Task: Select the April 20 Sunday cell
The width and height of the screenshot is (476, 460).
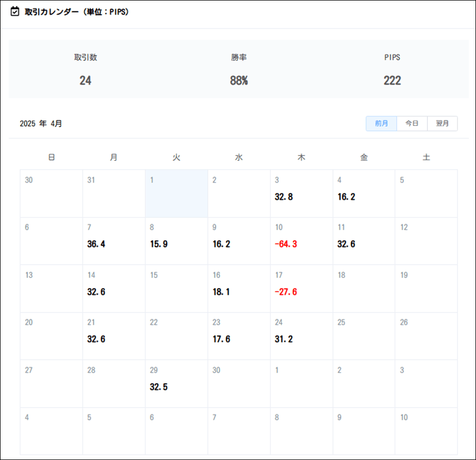Action: [51, 336]
